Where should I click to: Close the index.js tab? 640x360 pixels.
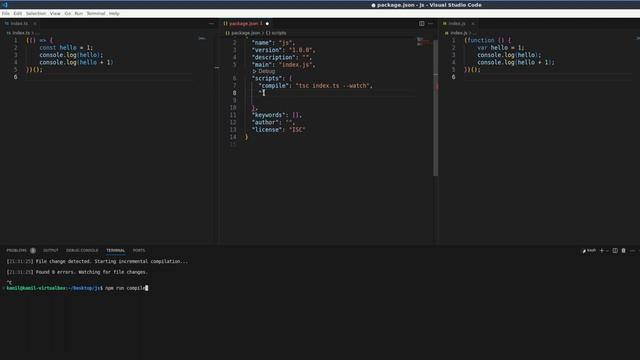tap(473, 24)
